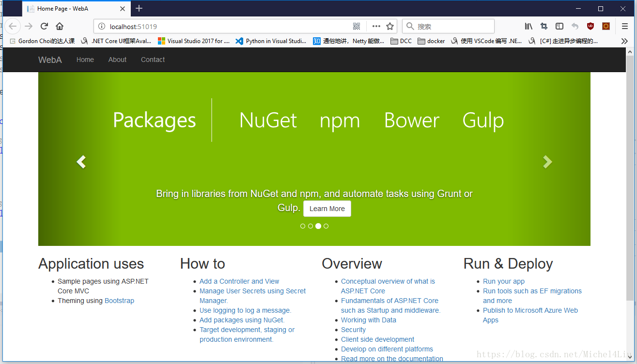Click the screenshot crop tool icon
Viewport: 637px width, 364px height.
tap(544, 26)
